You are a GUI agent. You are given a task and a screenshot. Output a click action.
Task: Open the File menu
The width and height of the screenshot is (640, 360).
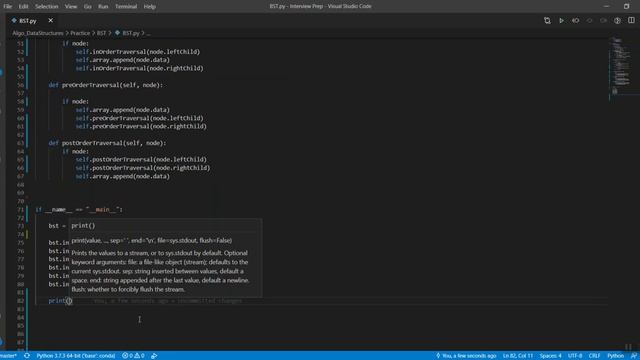tap(8, 7)
